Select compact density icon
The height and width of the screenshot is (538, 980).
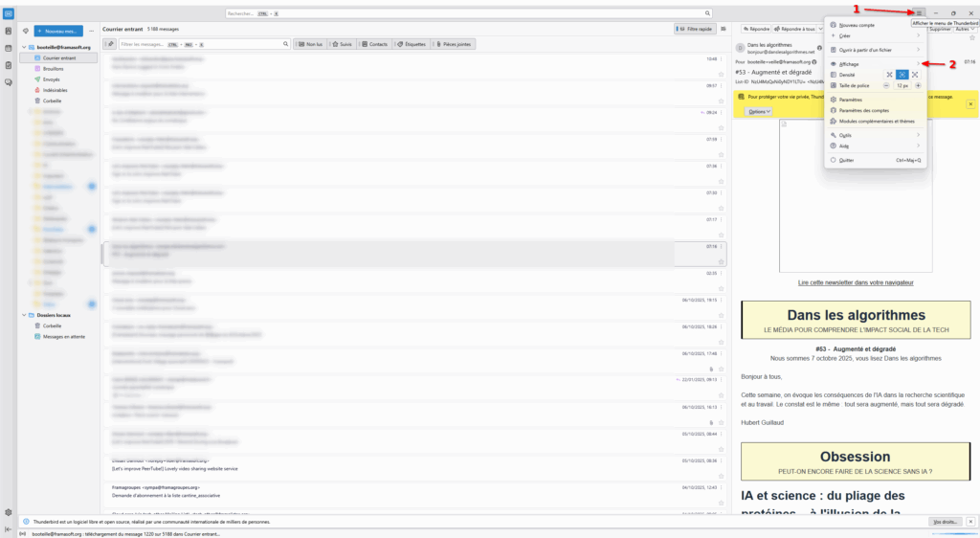(x=889, y=75)
